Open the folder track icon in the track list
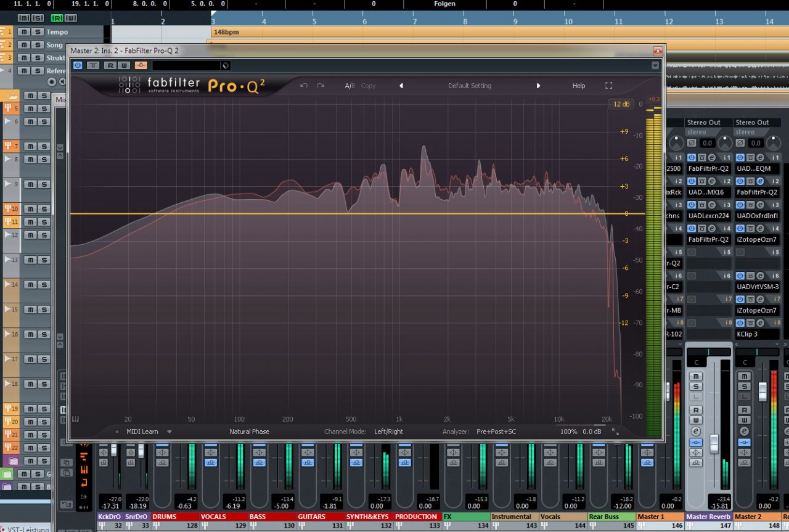789x532 pixels. coord(12,95)
